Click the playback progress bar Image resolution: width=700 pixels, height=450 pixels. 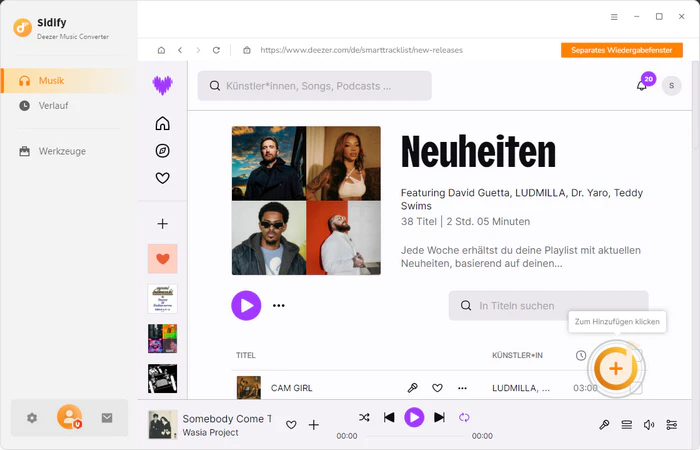pyautogui.click(x=415, y=436)
